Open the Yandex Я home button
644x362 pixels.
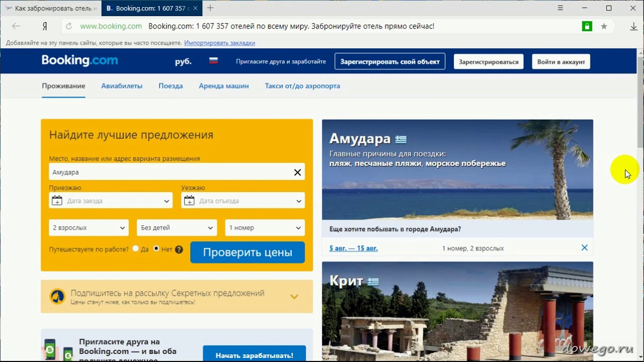click(x=45, y=26)
